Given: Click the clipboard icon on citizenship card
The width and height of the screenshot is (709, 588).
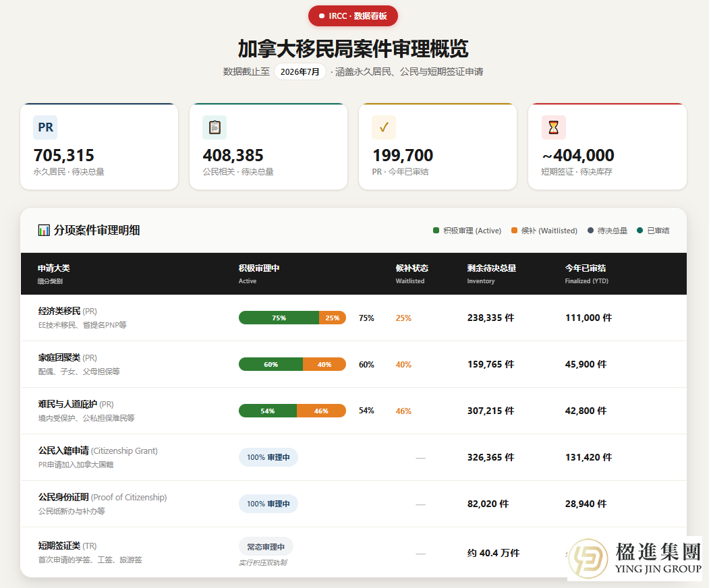Looking at the screenshot, I should 215,127.
